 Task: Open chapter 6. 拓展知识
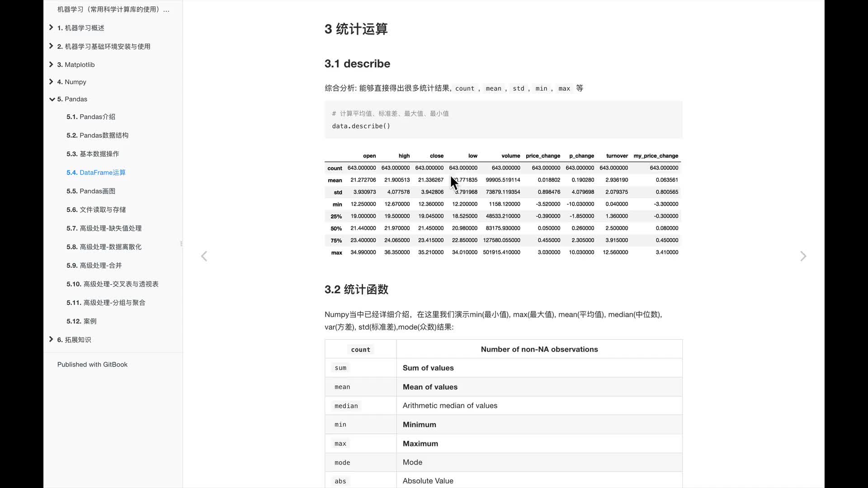point(74,340)
